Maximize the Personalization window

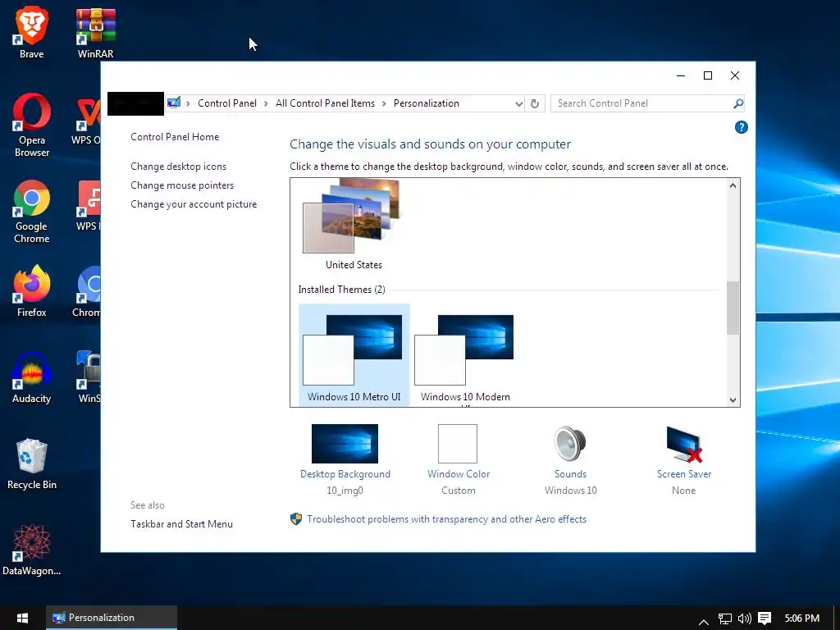[708, 75]
